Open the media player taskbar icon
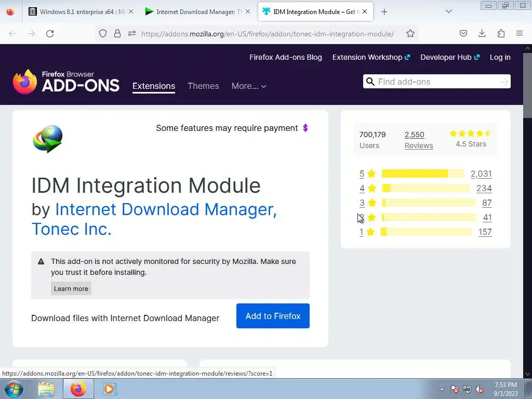Image resolution: width=532 pixels, height=399 pixels. tap(110, 389)
